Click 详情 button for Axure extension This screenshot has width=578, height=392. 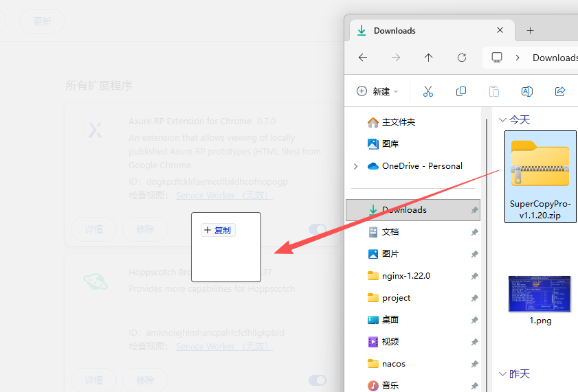coord(94,229)
